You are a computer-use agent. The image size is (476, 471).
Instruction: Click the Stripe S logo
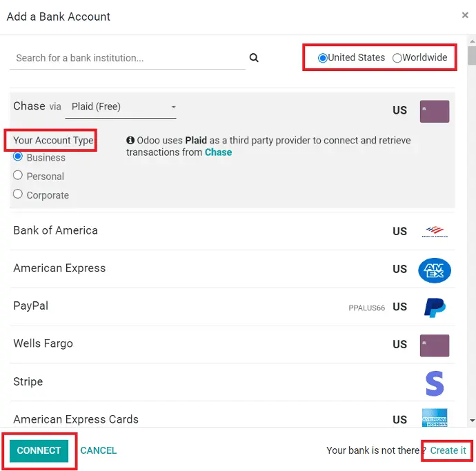click(435, 383)
